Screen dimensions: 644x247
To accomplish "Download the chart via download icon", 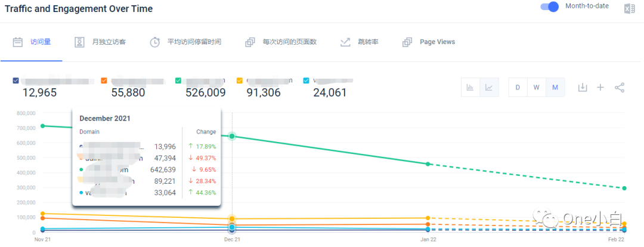I will click(x=583, y=87).
